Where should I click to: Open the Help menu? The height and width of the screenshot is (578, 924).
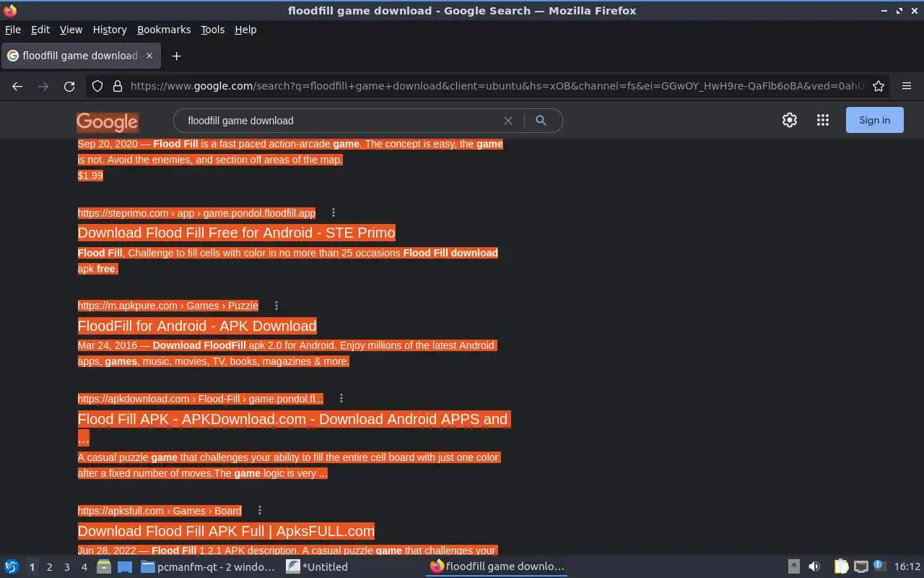pyautogui.click(x=245, y=30)
